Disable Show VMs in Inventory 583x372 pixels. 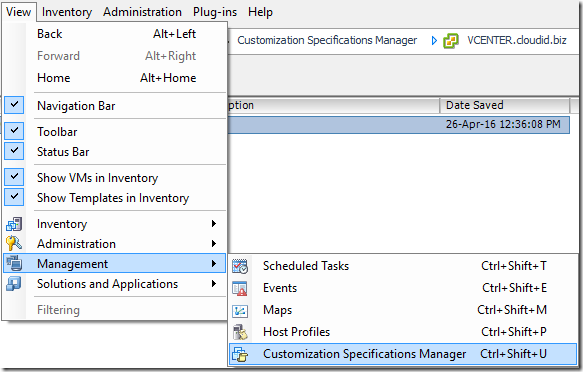tap(14, 177)
